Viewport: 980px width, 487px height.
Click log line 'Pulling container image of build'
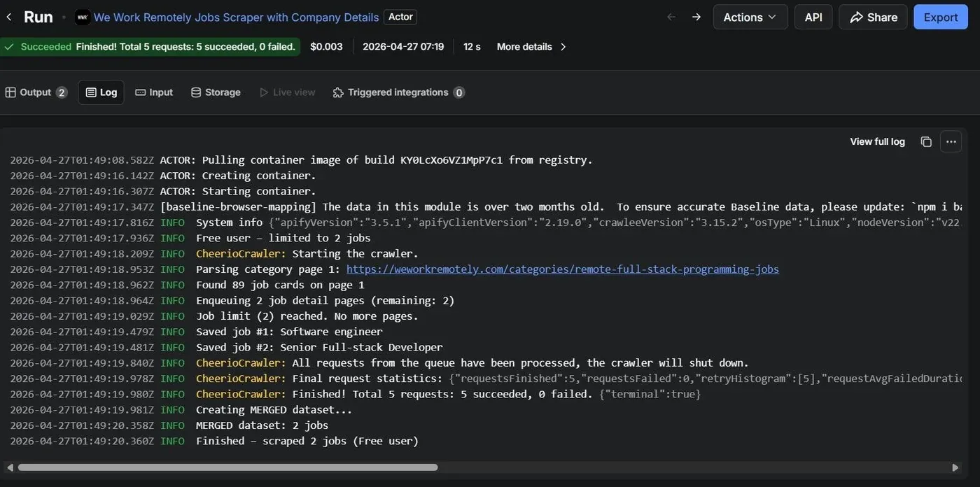coord(301,160)
